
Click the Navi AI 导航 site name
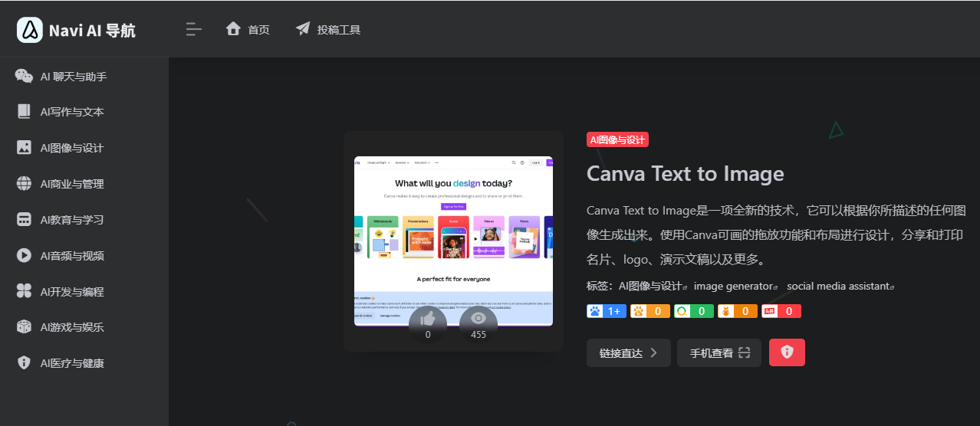[x=92, y=31]
